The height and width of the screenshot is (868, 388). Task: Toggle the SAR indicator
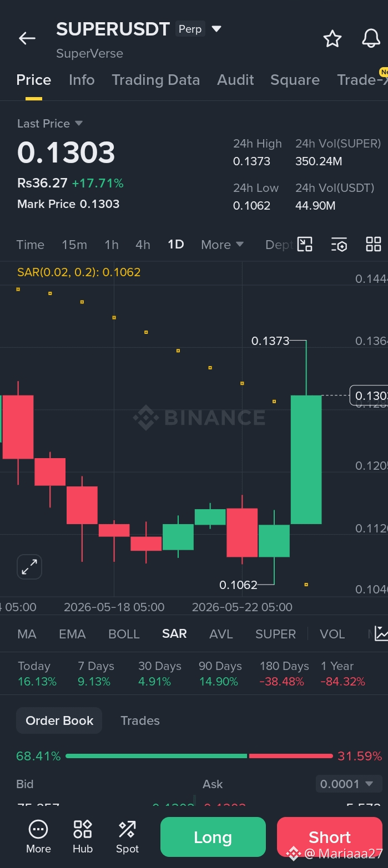(x=174, y=634)
